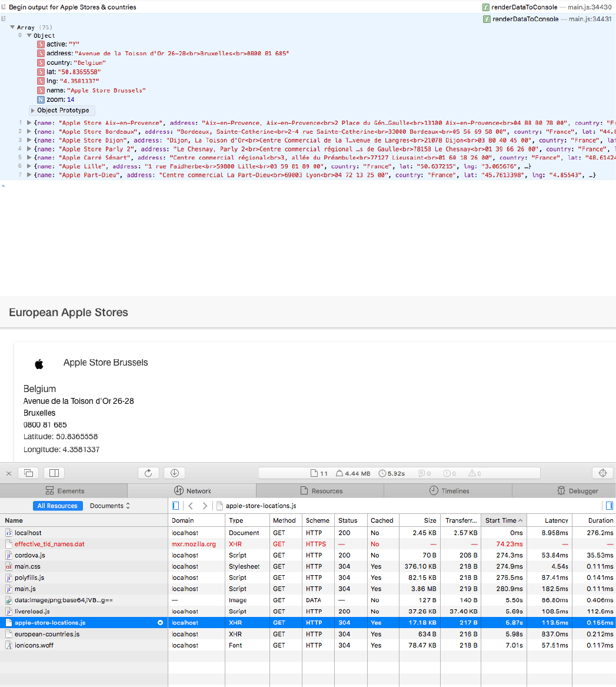Collapse the Object at index 0

[29, 35]
